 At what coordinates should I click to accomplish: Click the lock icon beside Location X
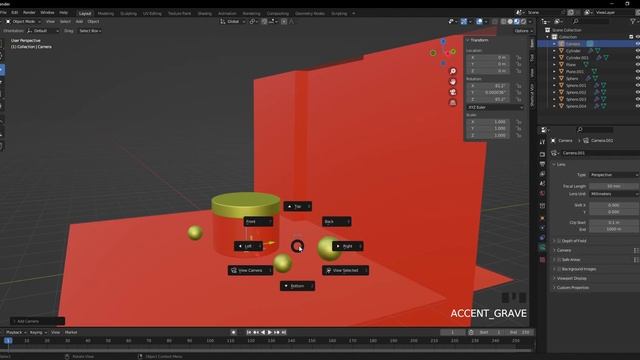[519, 58]
